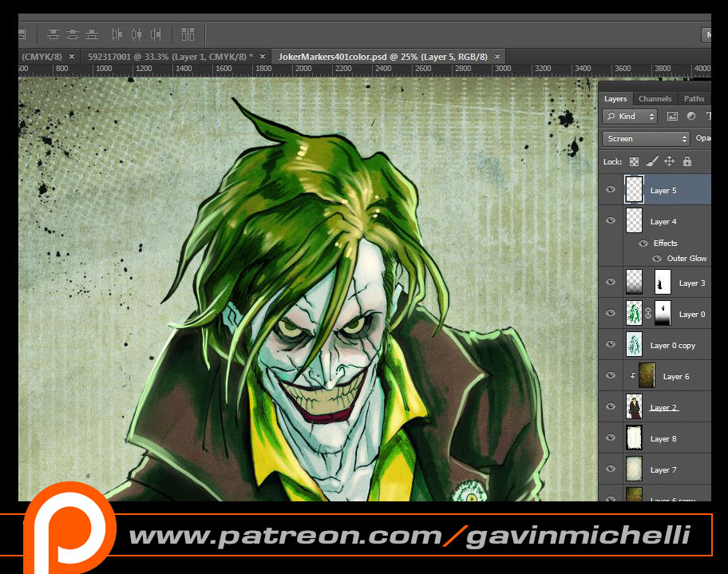The image size is (728, 574).
Task: Align top edges of selected layers
Action: point(53,34)
